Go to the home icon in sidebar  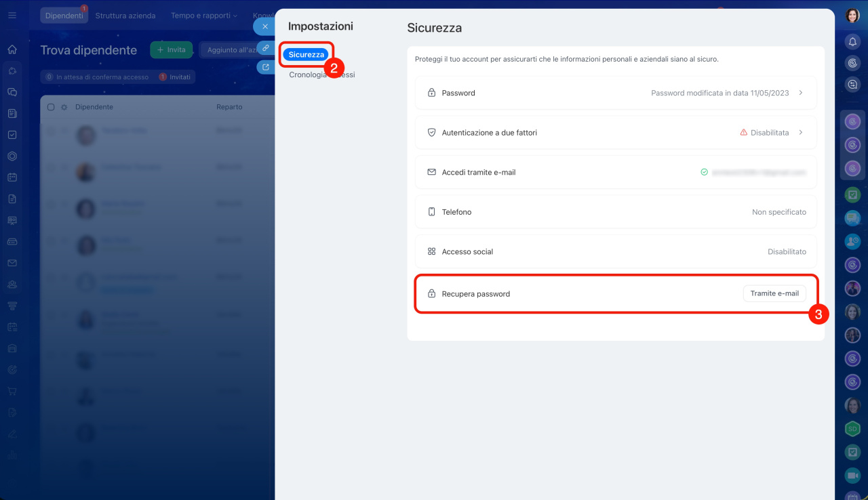tap(12, 49)
